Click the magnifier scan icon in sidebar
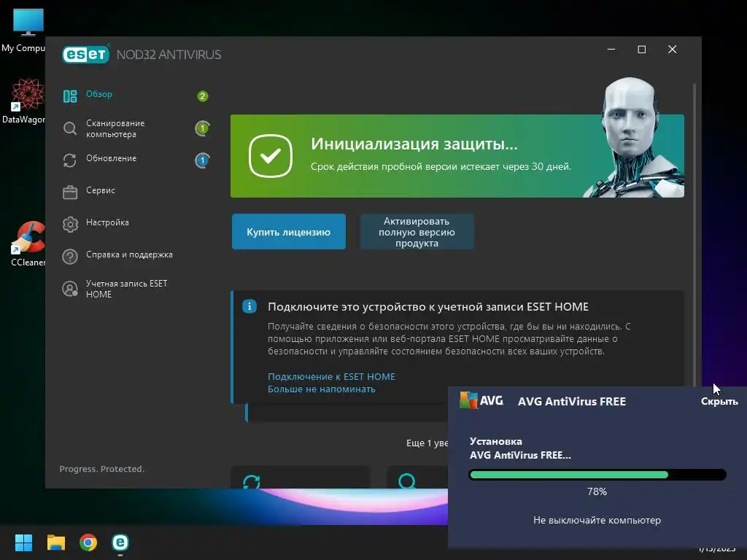Viewport: 747px width, 560px height. 70,128
